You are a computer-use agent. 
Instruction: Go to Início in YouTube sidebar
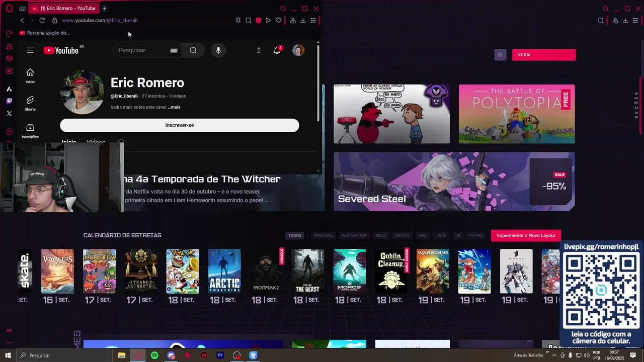point(30,76)
